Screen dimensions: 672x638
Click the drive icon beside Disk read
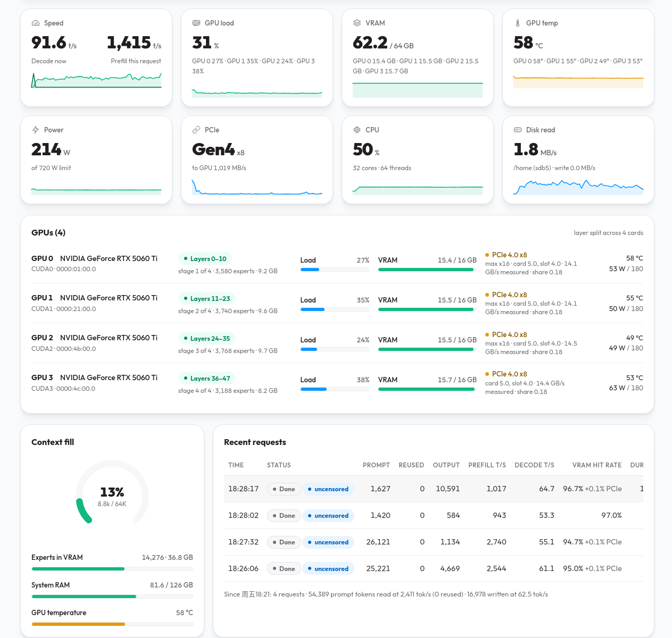tap(518, 130)
